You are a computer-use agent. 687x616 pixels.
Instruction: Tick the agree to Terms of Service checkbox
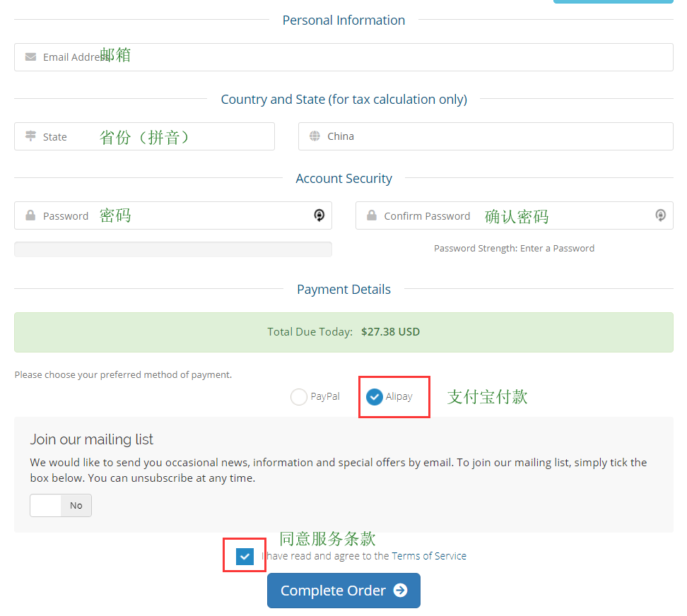pyautogui.click(x=245, y=556)
